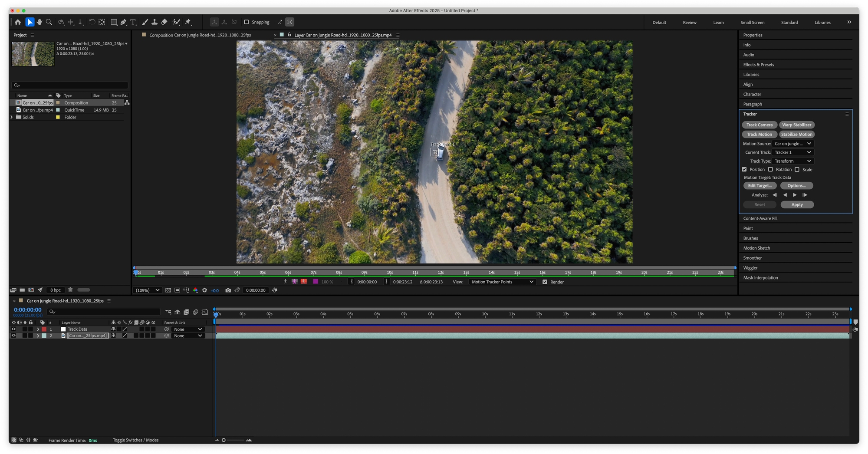Viewport: 868px width, 454px height.
Task: Enable the Rotation checkbox in Tracker
Action: [770, 170]
